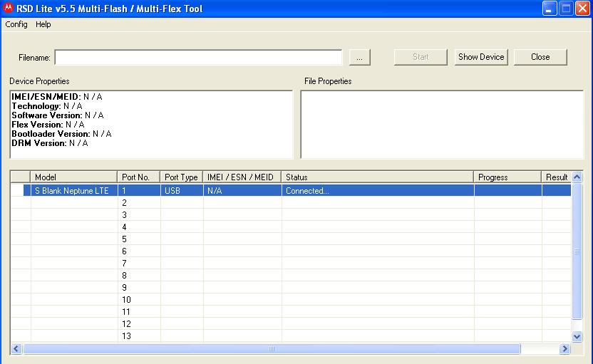Click the Motorola logo icon in title bar

click(8, 8)
